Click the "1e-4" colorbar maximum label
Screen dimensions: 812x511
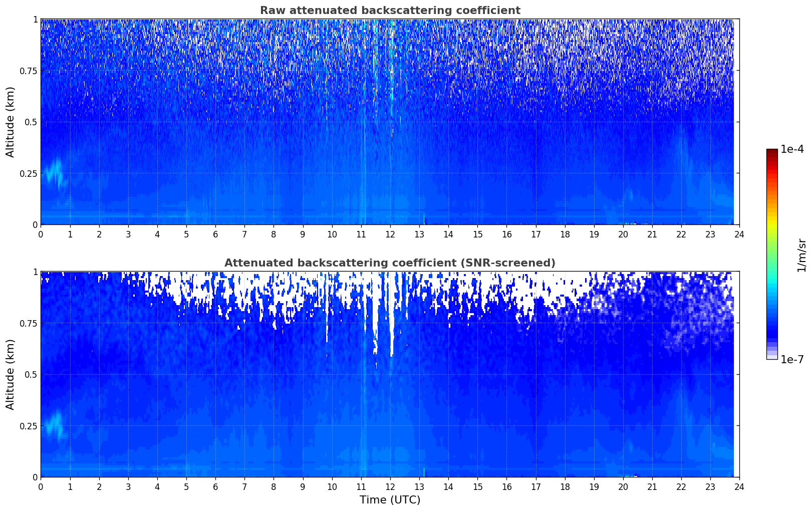pos(792,149)
